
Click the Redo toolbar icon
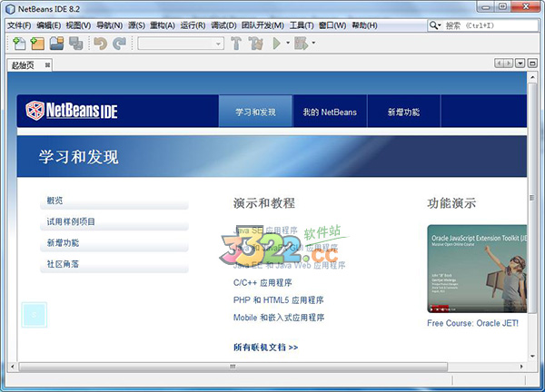pyautogui.click(x=120, y=44)
